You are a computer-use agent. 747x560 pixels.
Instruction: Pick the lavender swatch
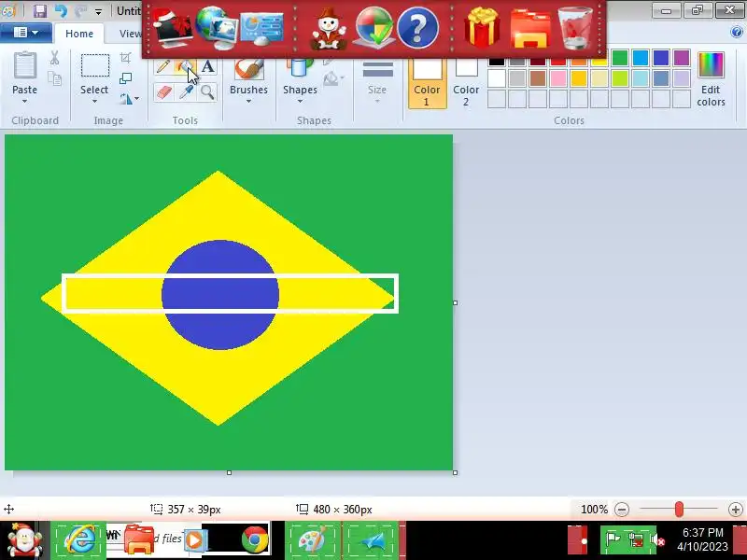tap(682, 78)
